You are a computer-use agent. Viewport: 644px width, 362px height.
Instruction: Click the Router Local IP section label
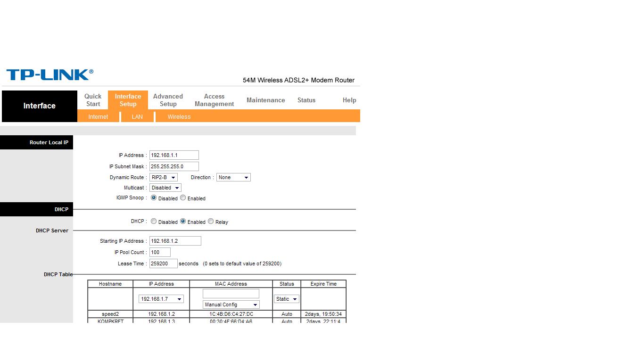point(49,142)
